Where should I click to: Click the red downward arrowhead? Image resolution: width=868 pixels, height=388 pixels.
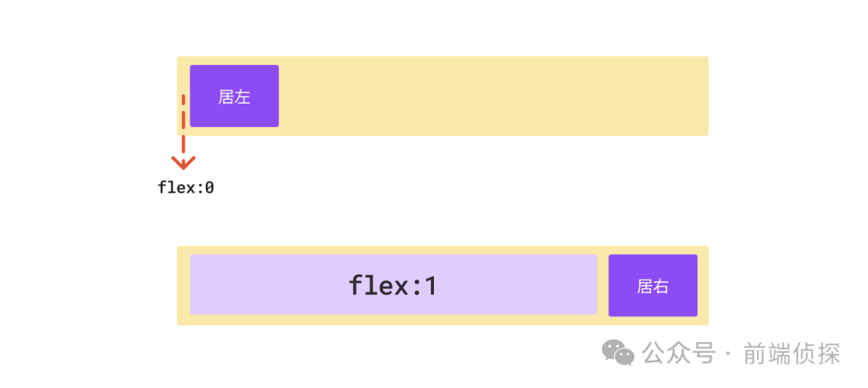pyautogui.click(x=183, y=162)
